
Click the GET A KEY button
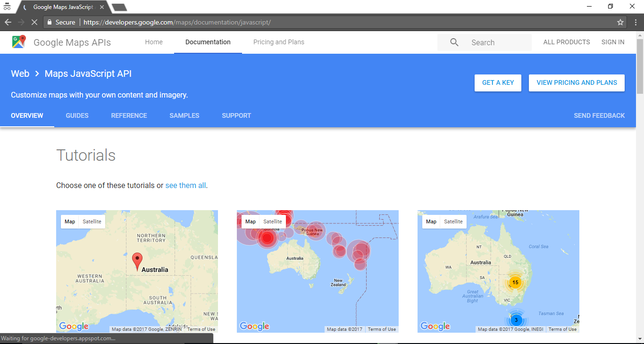point(498,82)
